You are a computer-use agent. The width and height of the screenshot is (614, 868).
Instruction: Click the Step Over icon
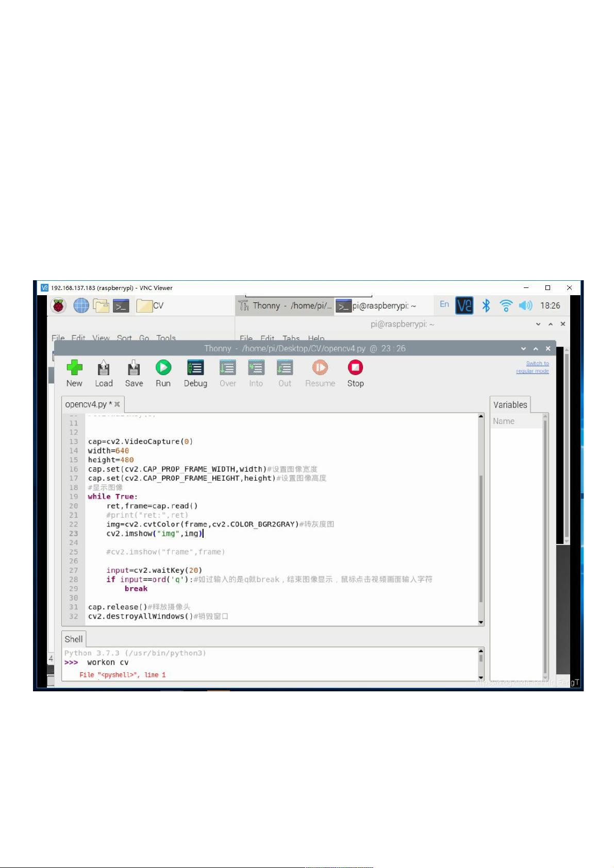click(x=227, y=367)
